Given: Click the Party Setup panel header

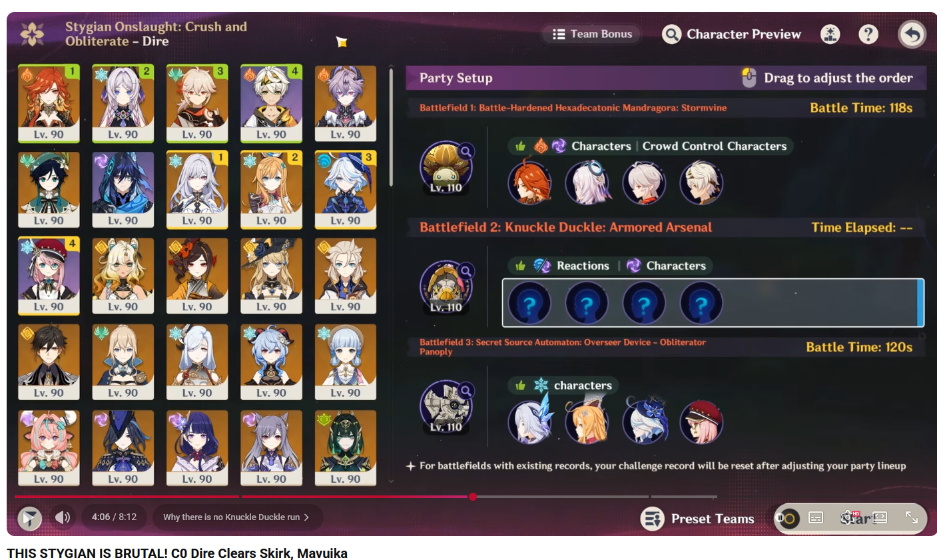Looking at the screenshot, I should point(665,78).
